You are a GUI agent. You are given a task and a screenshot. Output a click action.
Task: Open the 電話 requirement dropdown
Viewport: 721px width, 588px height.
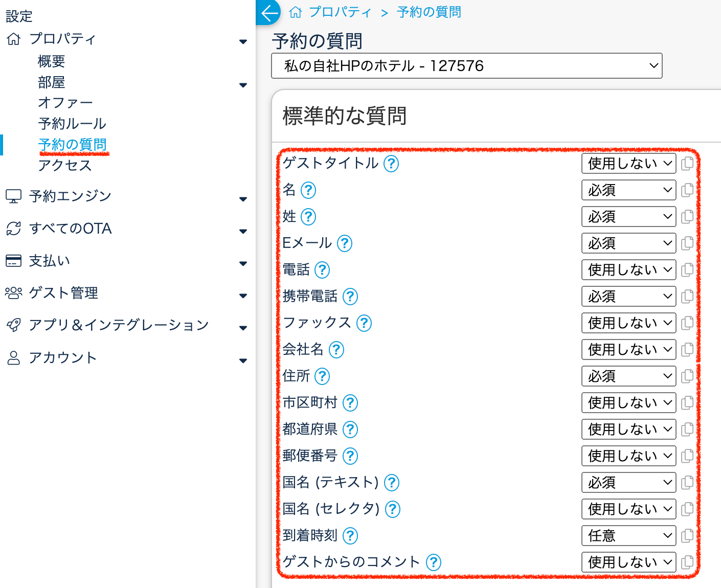coord(628,270)
